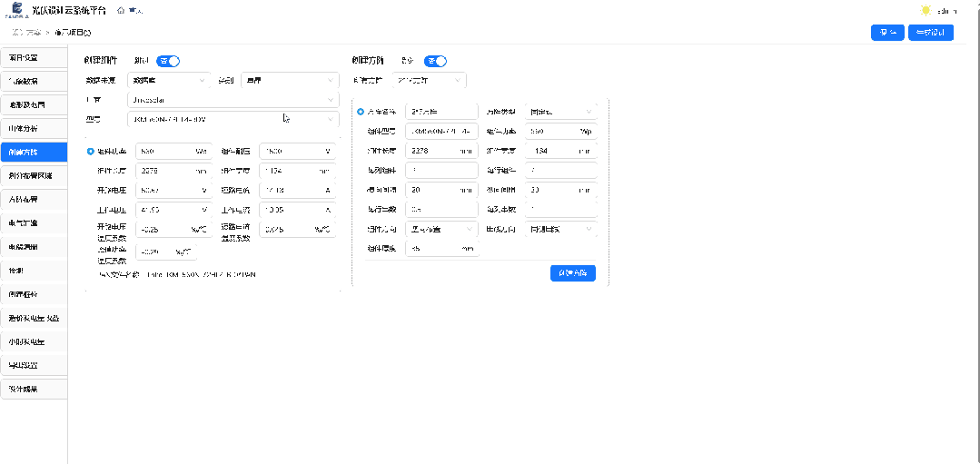Screen dimensions: 980x464
Task: Click the withstand voltage field showing 1500 V
Action: [298, 152]
